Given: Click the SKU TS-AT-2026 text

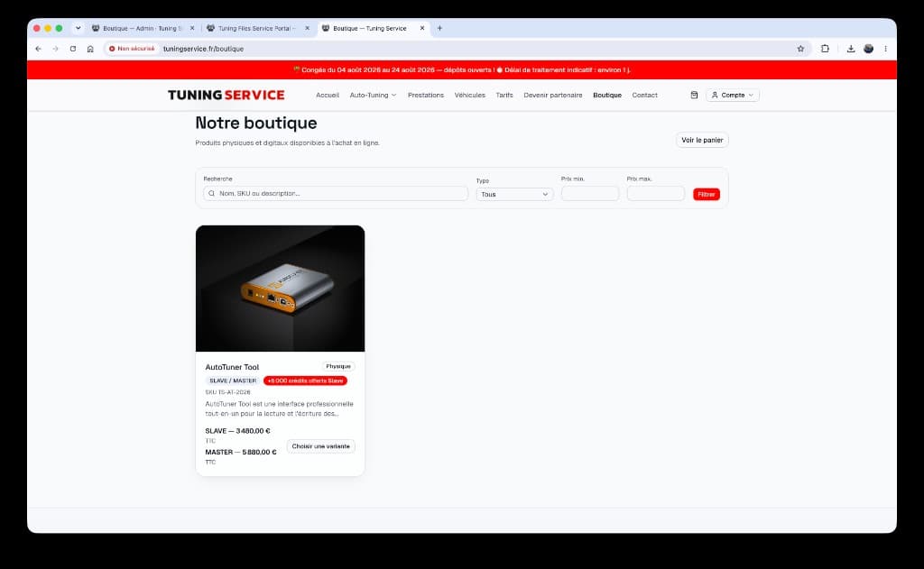Looking at the screenshot, I should point(227,391).
